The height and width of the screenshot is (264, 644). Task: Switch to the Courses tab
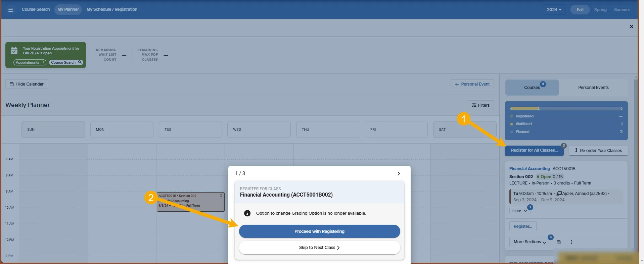click(532, 88)
